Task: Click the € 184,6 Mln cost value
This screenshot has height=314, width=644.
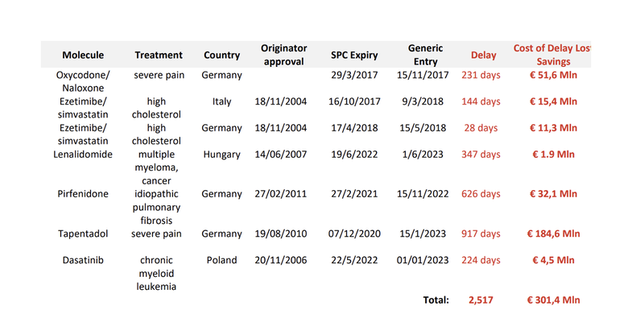Action: pyautogui.click(x=553, y=233)
